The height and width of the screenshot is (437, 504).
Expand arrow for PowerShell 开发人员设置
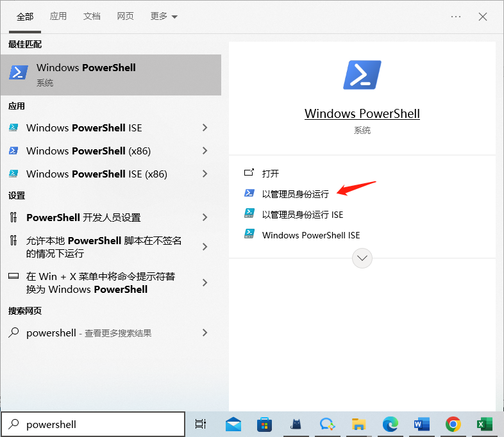[205, 217]
